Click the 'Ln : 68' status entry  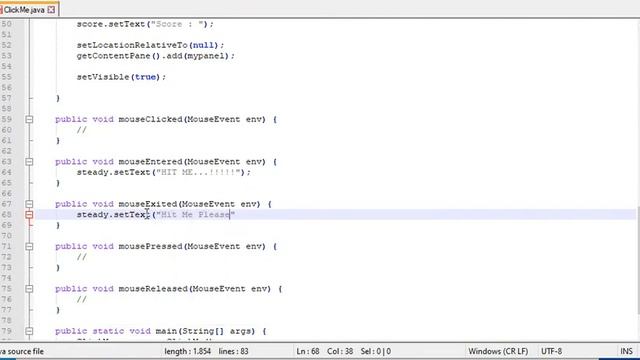point(308,351)
